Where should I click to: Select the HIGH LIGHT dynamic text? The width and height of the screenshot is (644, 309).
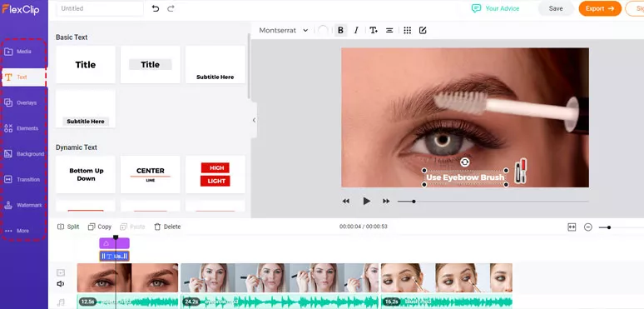(215, 174)
